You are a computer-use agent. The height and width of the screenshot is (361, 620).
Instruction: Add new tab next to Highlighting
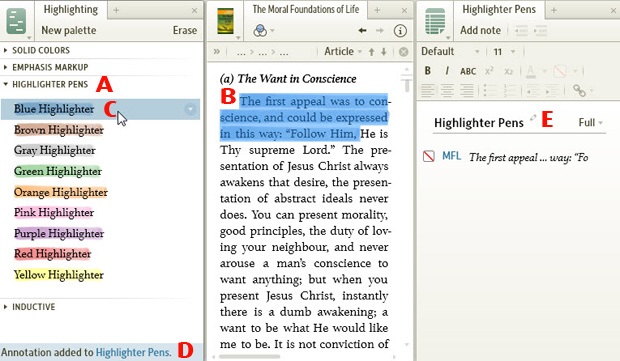116,10
